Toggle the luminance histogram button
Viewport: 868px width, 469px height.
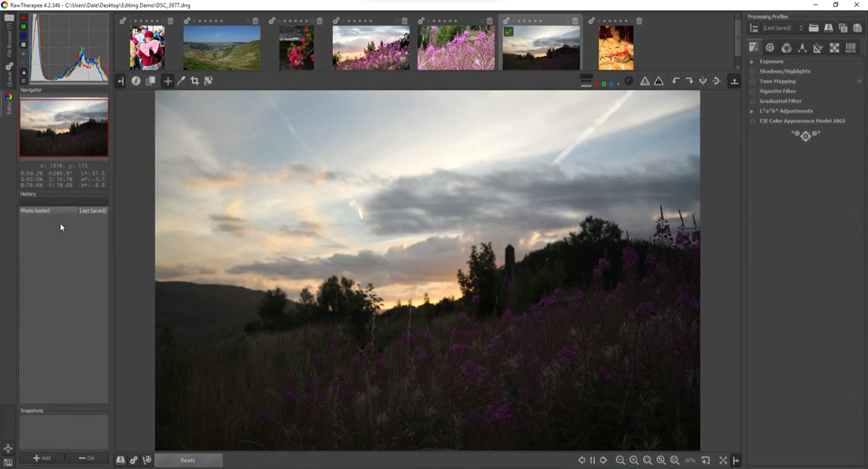point(24,45)
